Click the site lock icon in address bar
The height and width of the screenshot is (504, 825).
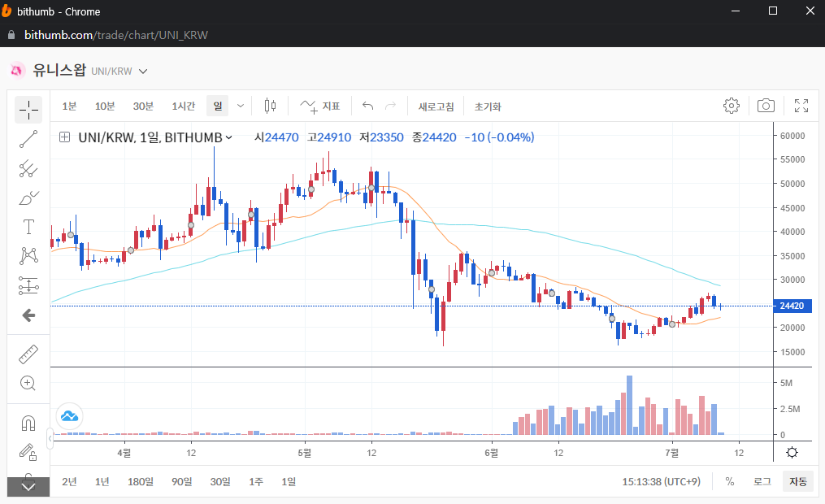[11, 35]
